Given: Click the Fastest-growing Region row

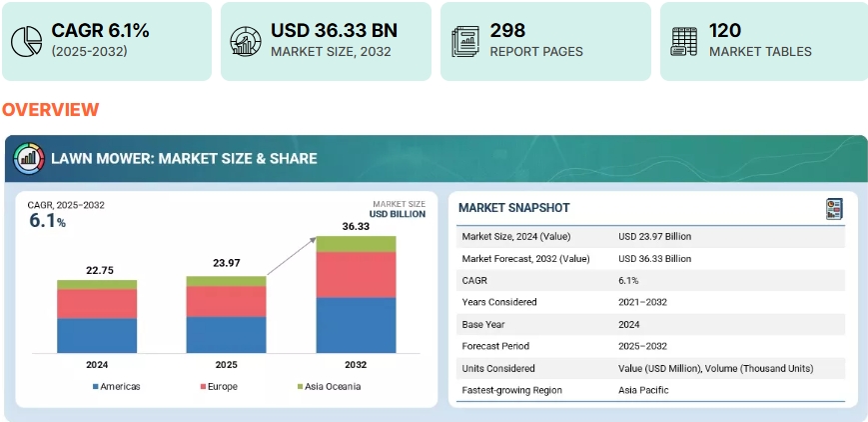Looking at the screenshot, I should pos(651,390).
